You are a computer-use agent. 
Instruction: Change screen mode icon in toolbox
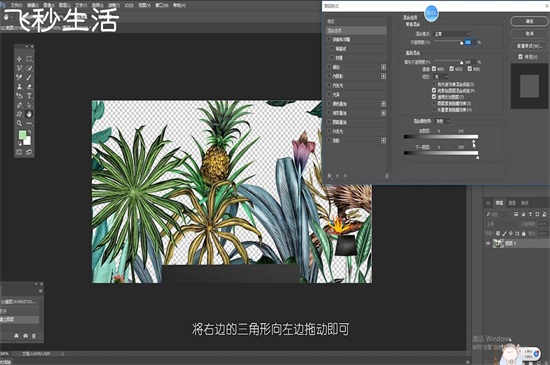29,152
